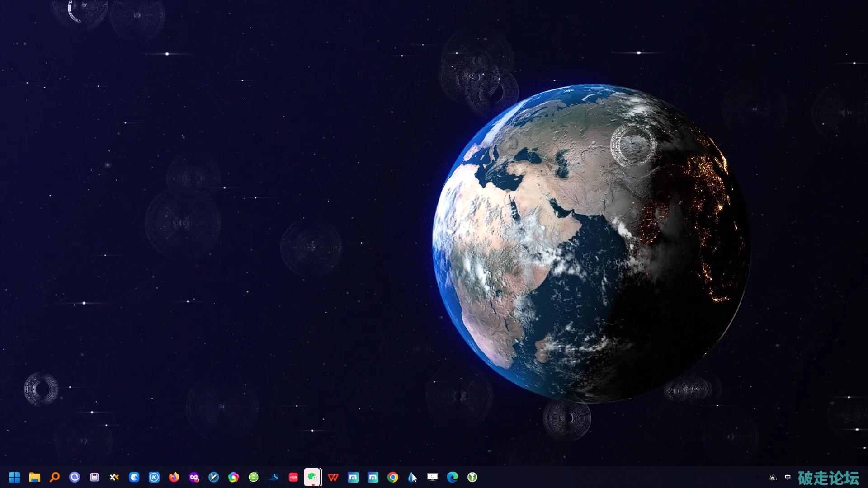Viewport: 868px width, 488px height.
Task: Open Firefox browser from the taskbar
Action: [x=174, y=477]
